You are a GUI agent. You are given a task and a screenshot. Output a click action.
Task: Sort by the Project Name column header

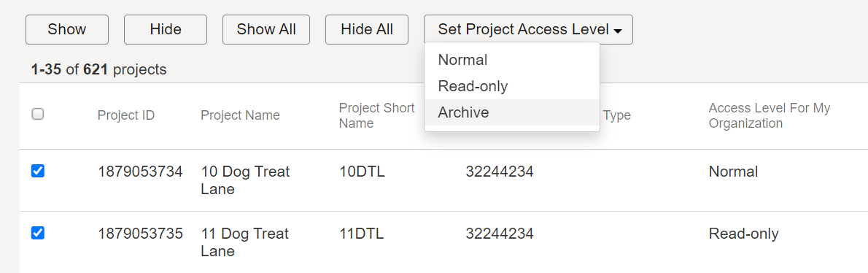240,115
